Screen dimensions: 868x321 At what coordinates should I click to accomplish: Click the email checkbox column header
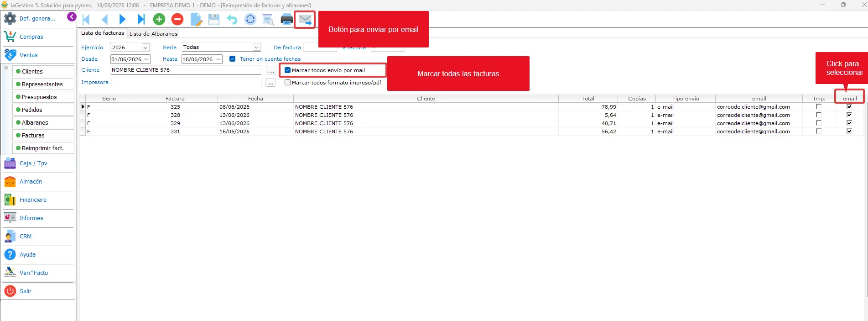coord(850,99)
